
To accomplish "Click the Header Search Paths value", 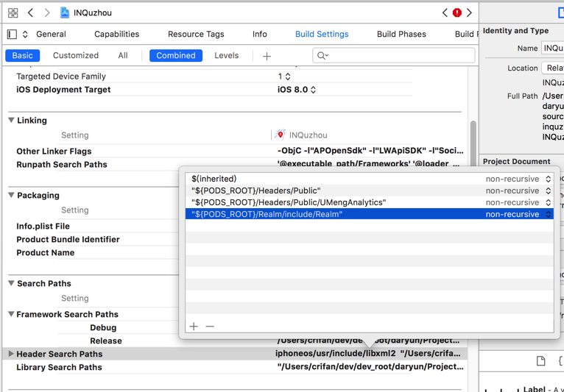I will coord(368,354).
